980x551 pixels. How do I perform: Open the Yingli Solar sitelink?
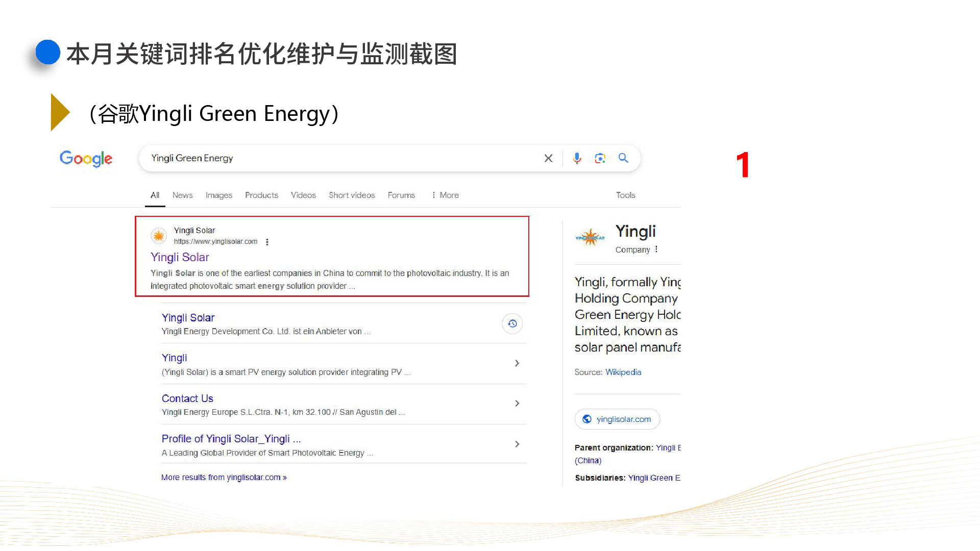(x=188, y=318)
